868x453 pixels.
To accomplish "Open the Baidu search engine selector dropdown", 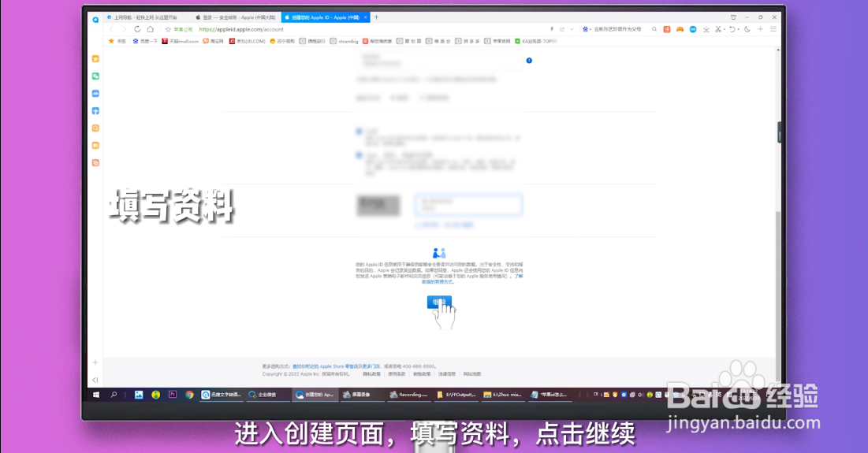I will 587,29.
